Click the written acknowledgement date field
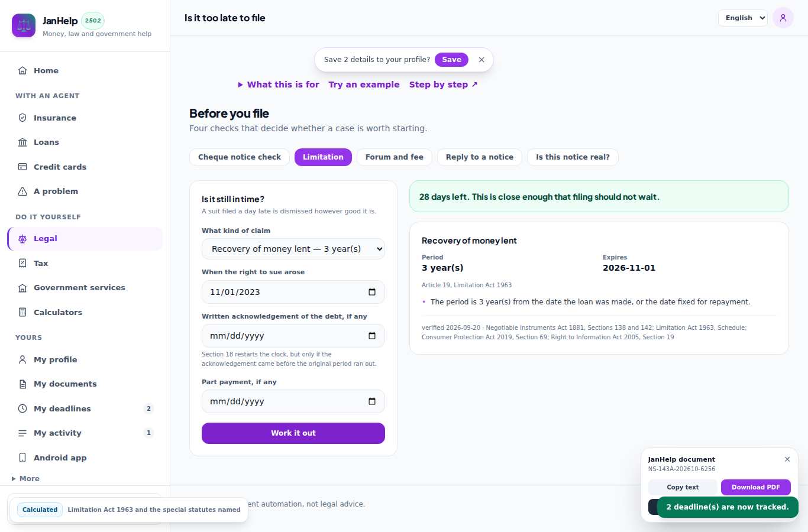Viewport: 808px width, 532px height. [x=293, y=336]
